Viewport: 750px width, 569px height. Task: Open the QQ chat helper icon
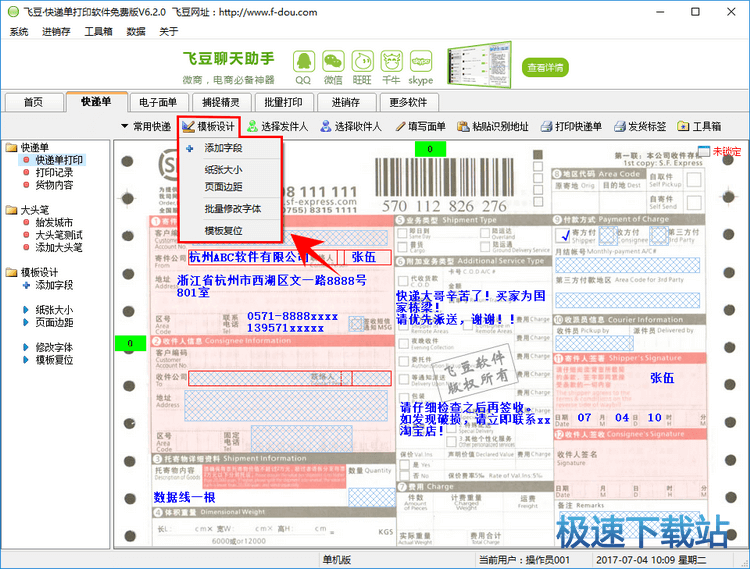coord(303,62)
